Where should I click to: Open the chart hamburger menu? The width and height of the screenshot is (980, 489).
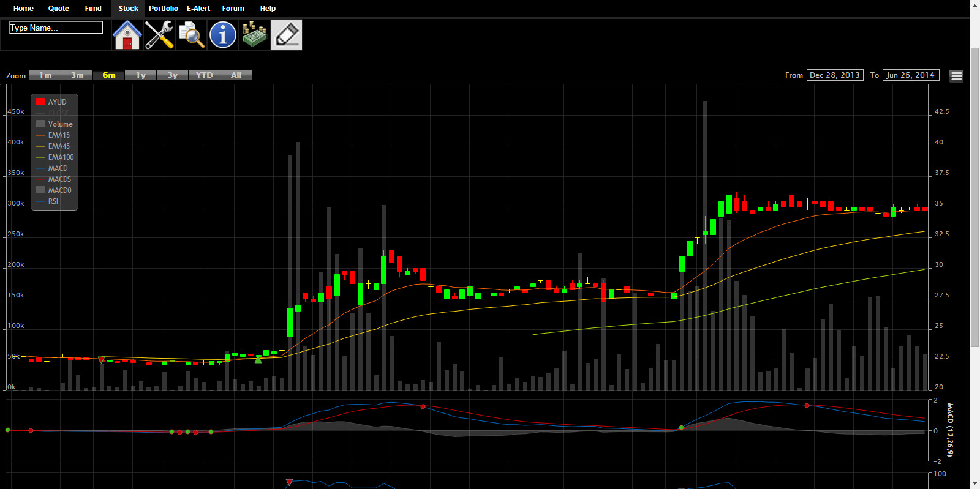pyautogui.click(x=957, y=76)
